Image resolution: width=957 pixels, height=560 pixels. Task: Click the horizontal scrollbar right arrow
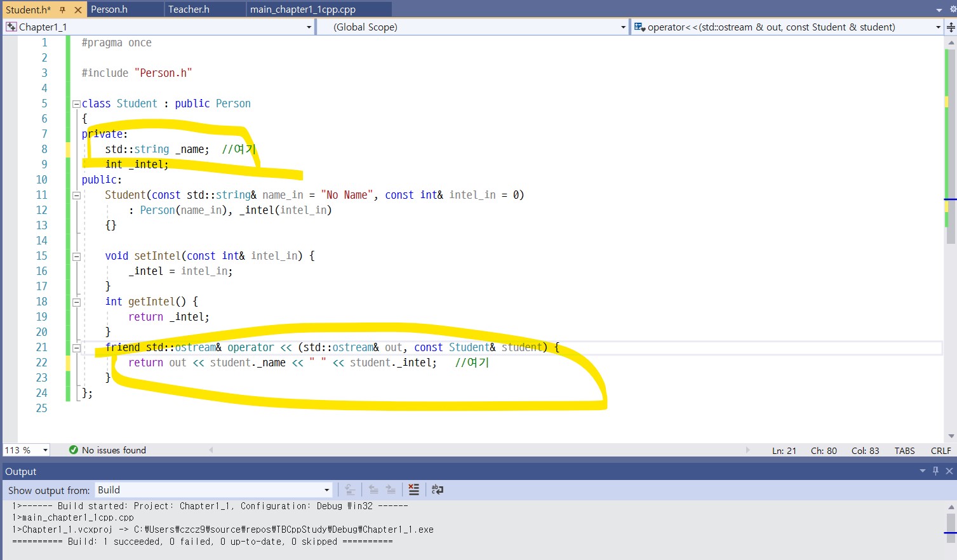tap(747, 450)
